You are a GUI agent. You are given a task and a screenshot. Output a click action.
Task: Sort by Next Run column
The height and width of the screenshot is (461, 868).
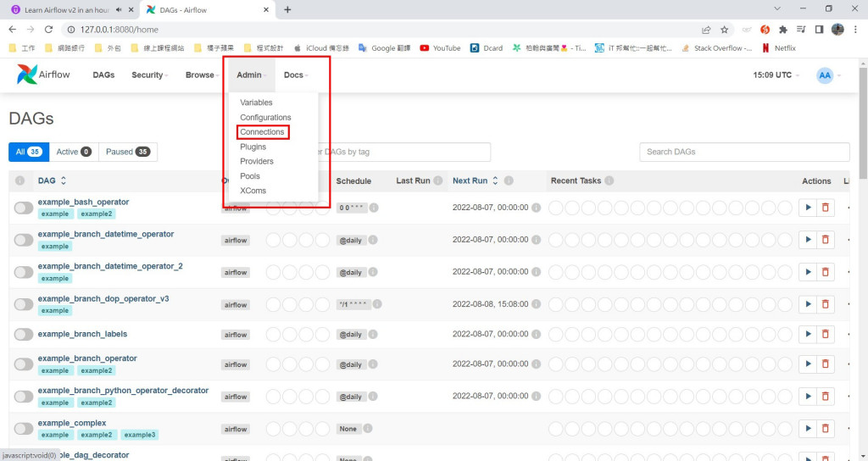tap(475, 181)
